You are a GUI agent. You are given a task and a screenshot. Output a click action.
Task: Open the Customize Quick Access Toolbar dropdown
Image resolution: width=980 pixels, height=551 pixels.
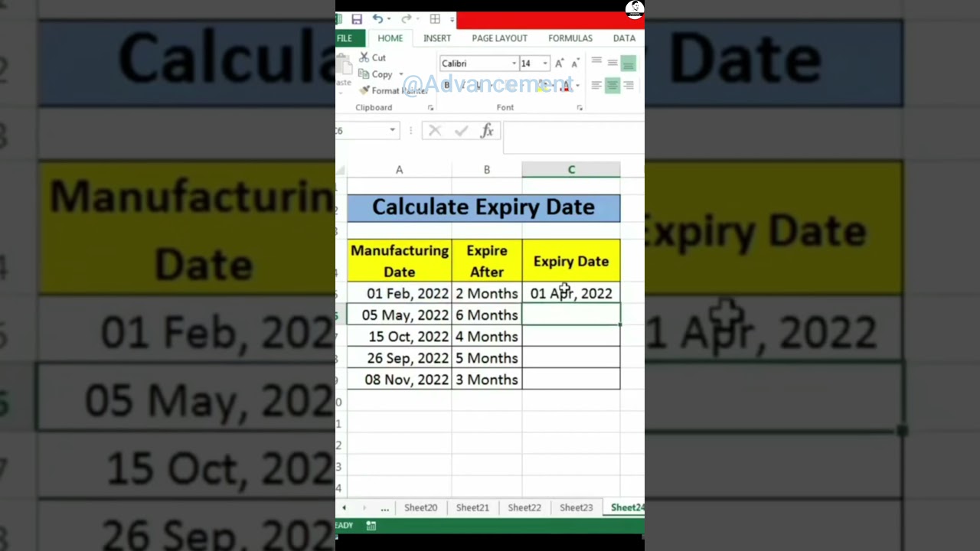(x=452, y=19)
